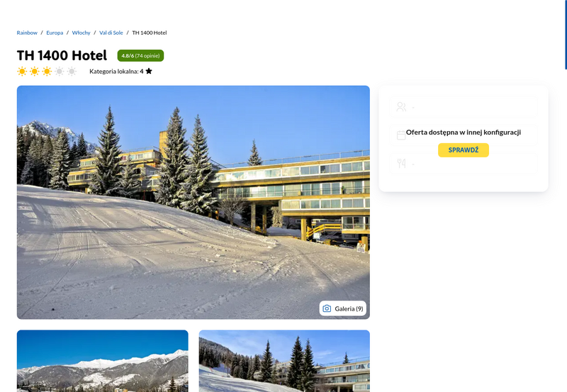Open the Europa breadcrumb link
567x392 pixels.
55,33
